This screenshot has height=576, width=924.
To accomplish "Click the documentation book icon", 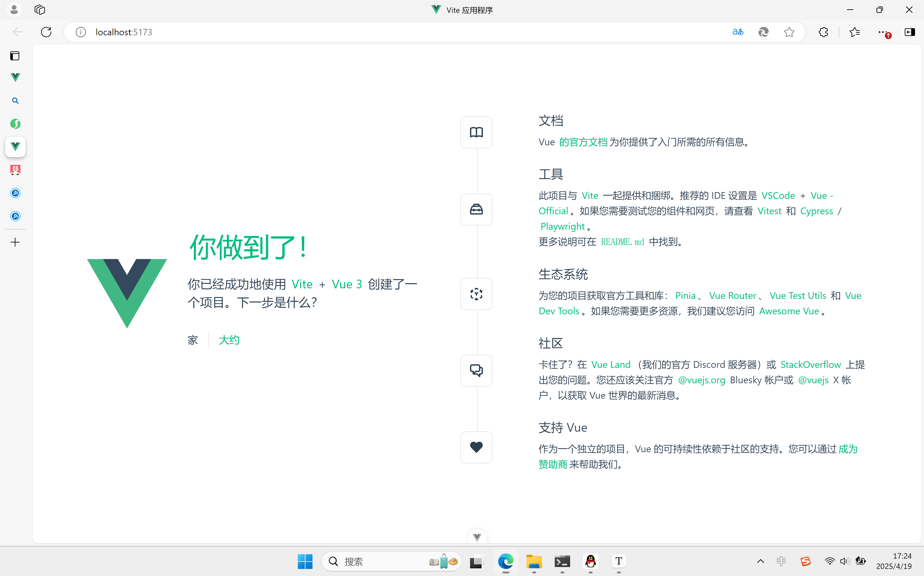I will (x=476, y=132).
